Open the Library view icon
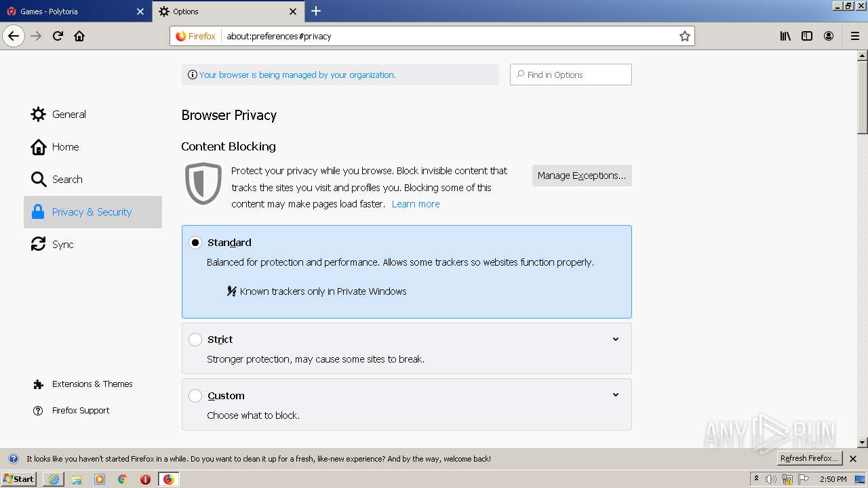This screenshot has height=488, width=868. 785,36
